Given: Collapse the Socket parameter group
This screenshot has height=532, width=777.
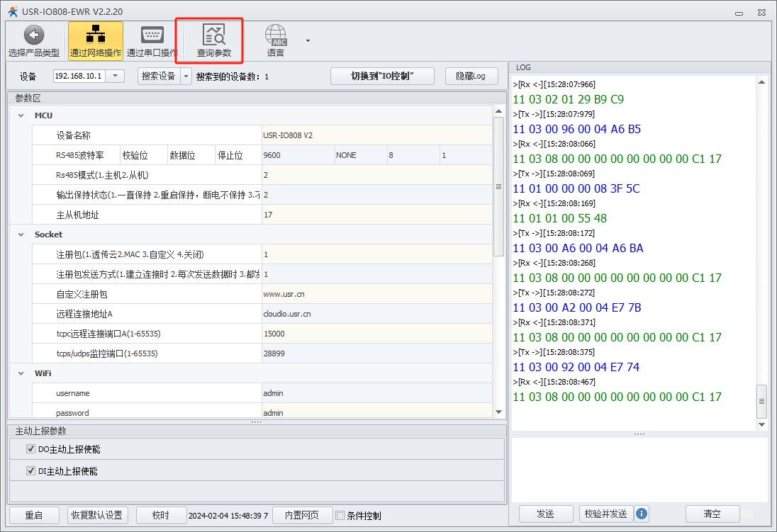Looking at the screenshot, I should [x=21, y=234].
